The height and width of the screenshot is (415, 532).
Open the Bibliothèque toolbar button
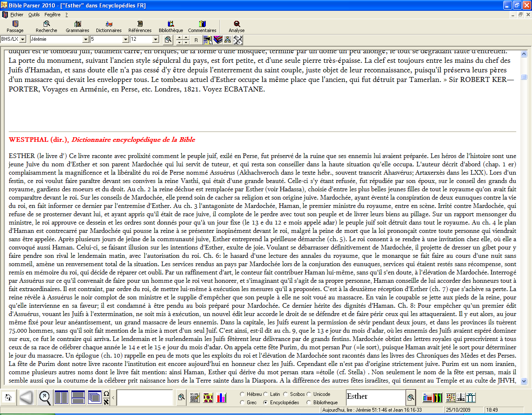click(171, 27)
